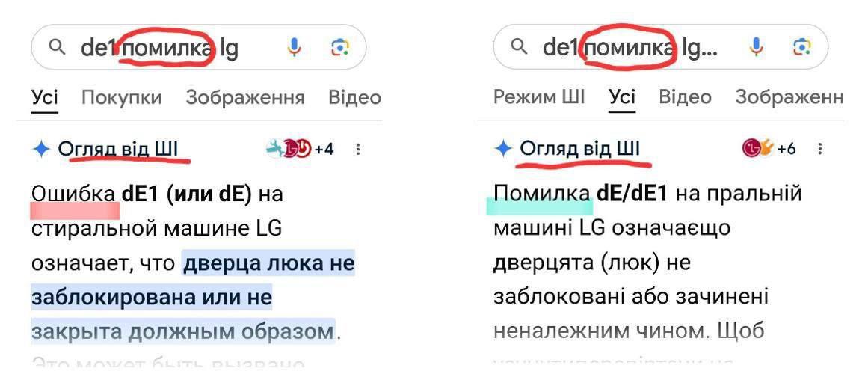Click highlighted text дверца люка не заблокирована

(x=269, y=263)
